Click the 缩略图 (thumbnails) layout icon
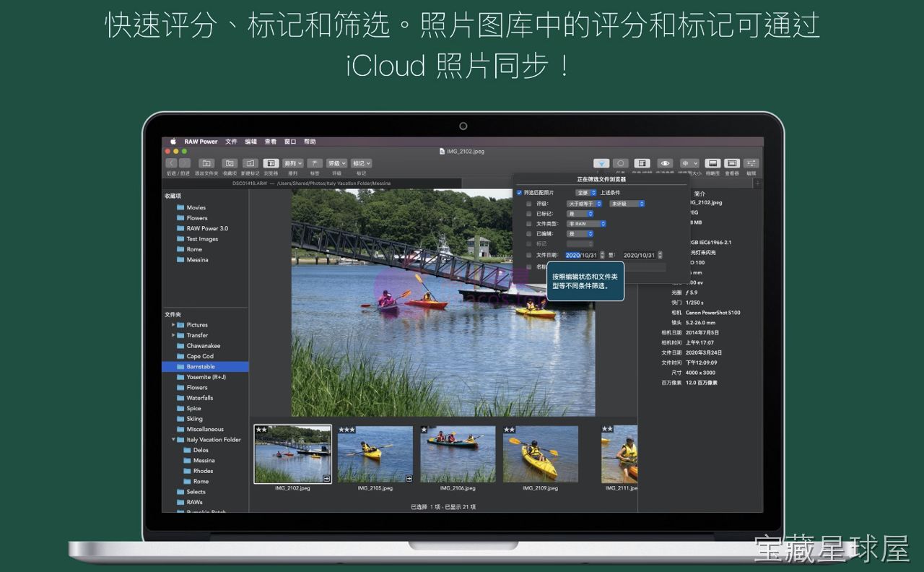This screenshot has height=572, width=924. tap(712, 163)
